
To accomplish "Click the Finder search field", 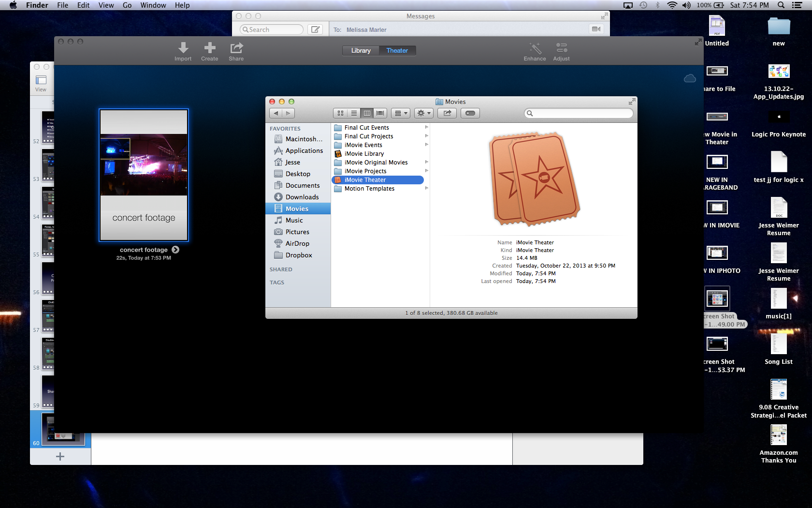I will [x=579, y=113].
